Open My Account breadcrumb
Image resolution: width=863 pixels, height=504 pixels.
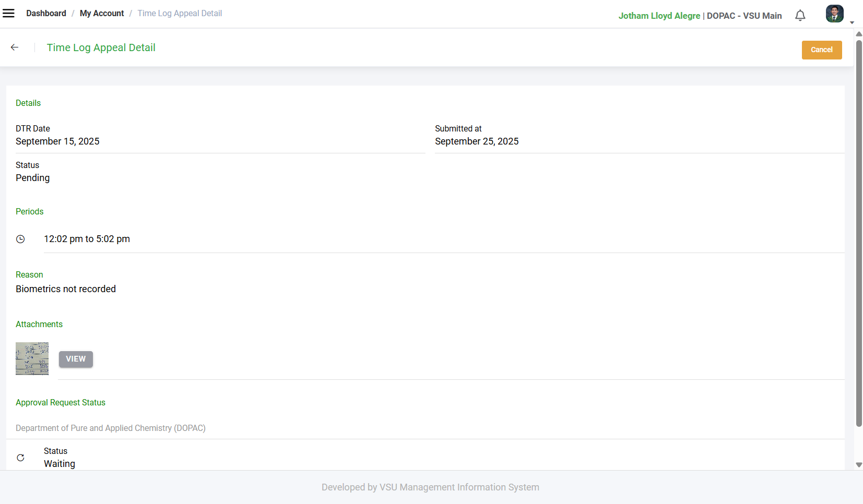[102, 14]
